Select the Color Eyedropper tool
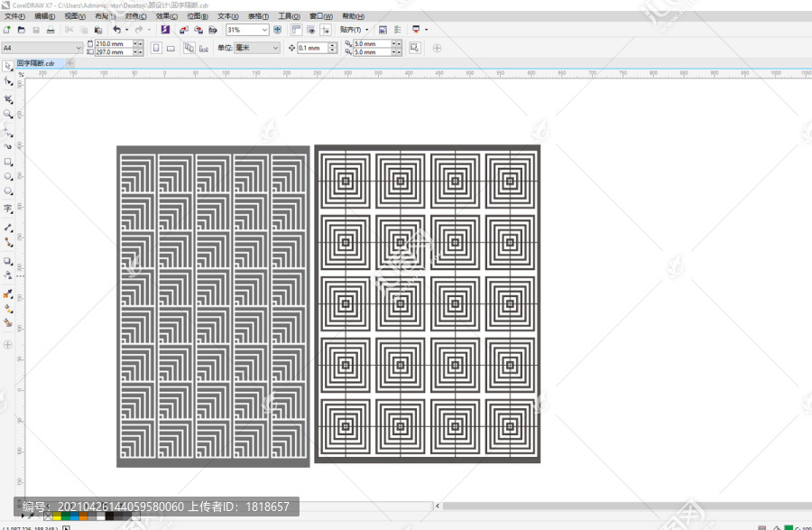Viewport: 812px width, 530px height. [x=8, y=293]
